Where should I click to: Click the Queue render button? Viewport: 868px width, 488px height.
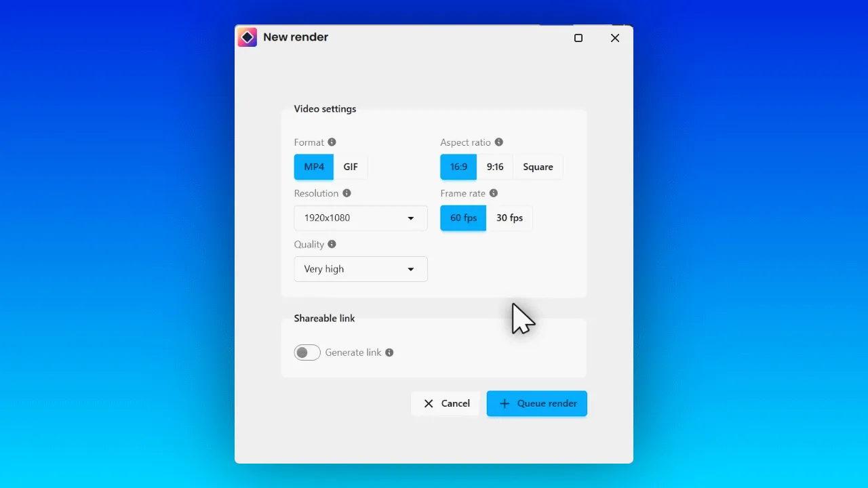point(537,403)
